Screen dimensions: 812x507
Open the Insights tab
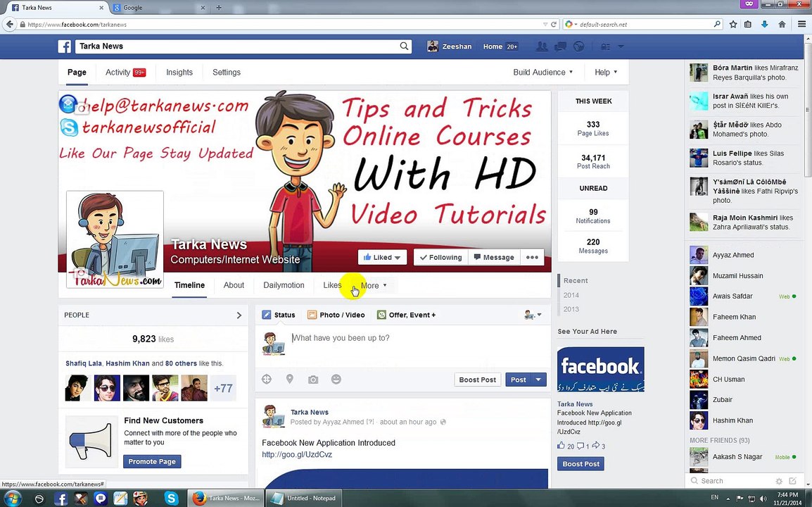pos(179,72)
